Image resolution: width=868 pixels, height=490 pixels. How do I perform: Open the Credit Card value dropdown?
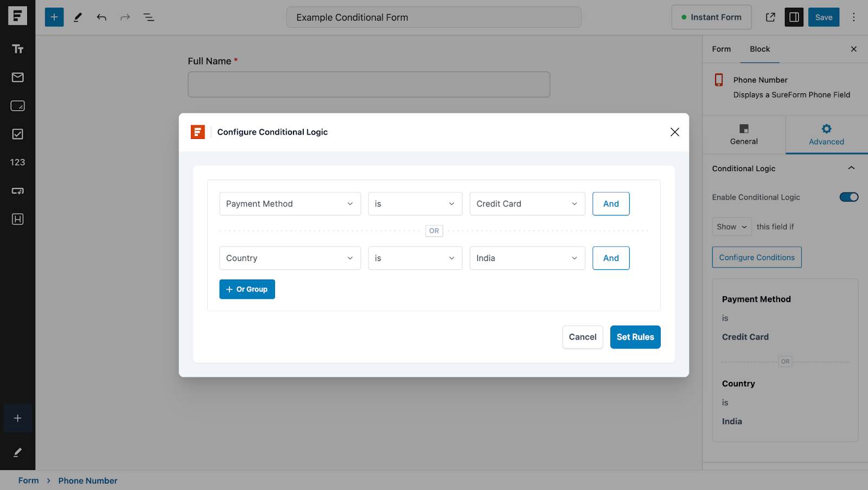click(x=527, y=204)
